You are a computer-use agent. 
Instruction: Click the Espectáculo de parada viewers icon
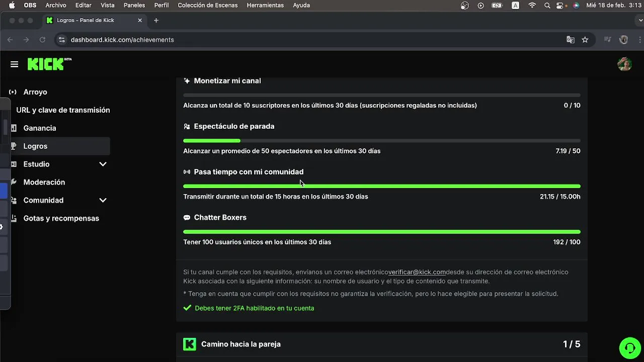point(187,127)
